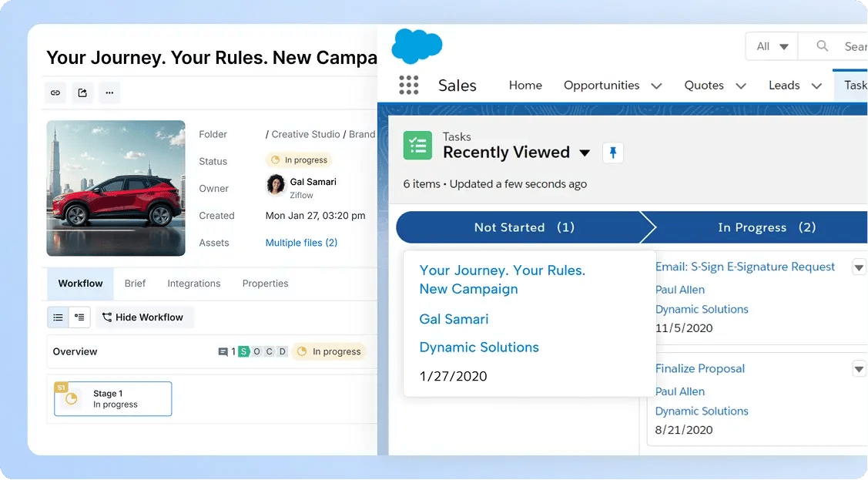
Task: Click the Stage 1 In progress card
Action: [x=112, y=398]
